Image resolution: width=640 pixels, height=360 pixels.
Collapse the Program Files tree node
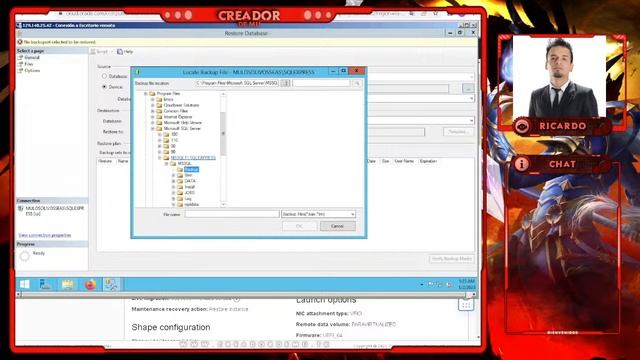(x=146, y=94)
